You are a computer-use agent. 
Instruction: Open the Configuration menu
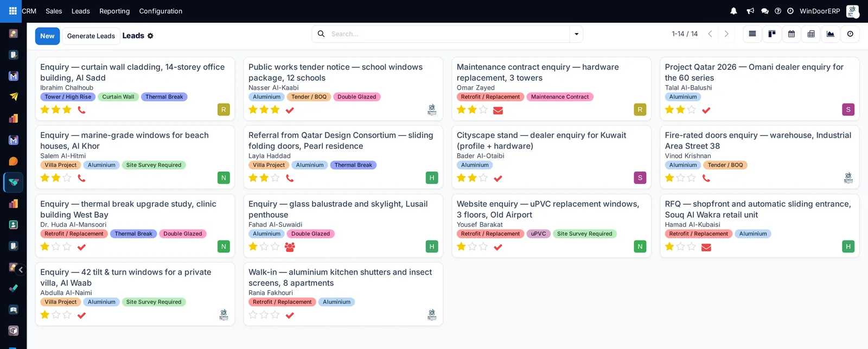pyautogui.click(x=161, y=11)
